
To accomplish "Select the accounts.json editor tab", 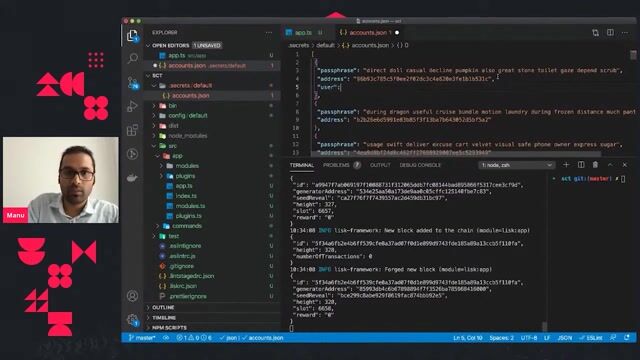I will tap(369, 33).
